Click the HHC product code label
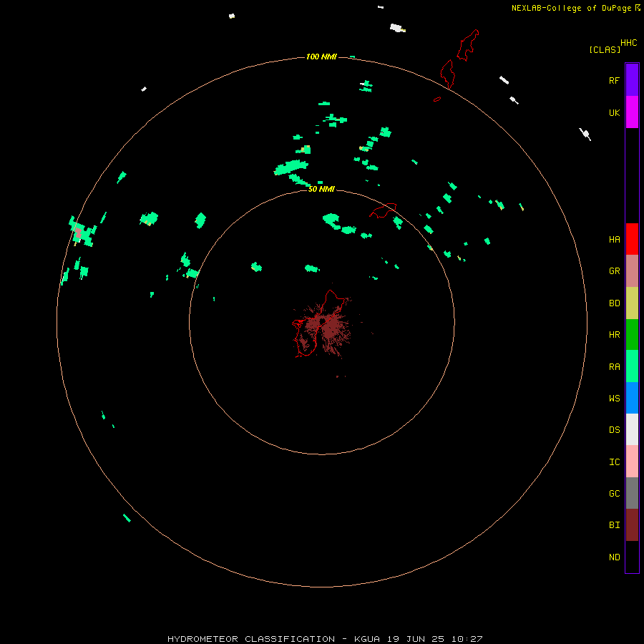 [x=628, y=43]
